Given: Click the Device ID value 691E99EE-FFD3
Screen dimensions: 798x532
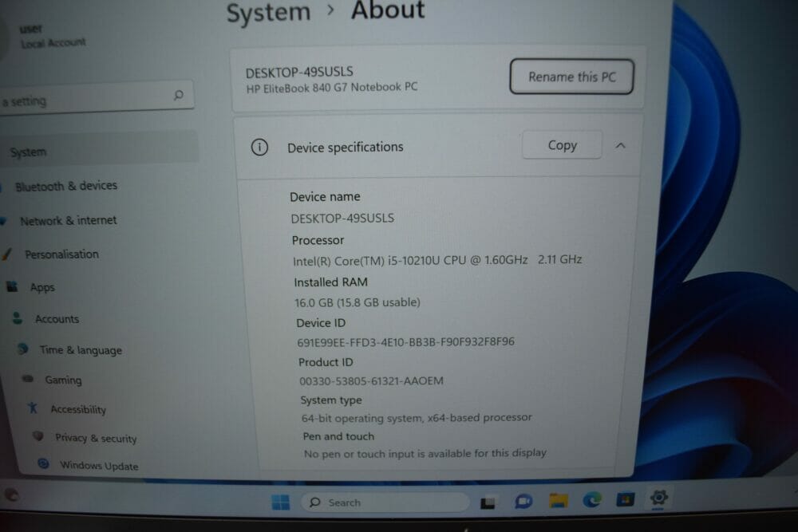Looking at the screenshot, I should click(x=405, y=342).
